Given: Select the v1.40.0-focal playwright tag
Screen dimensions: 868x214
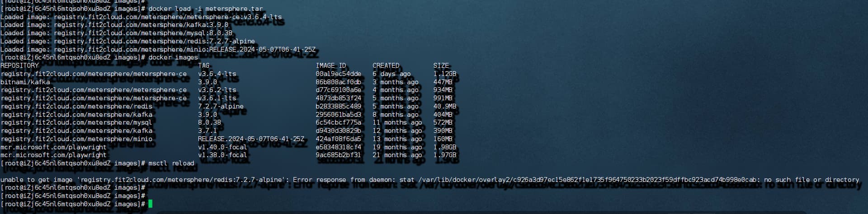Looking at the screenshot, I should [222, 147].
